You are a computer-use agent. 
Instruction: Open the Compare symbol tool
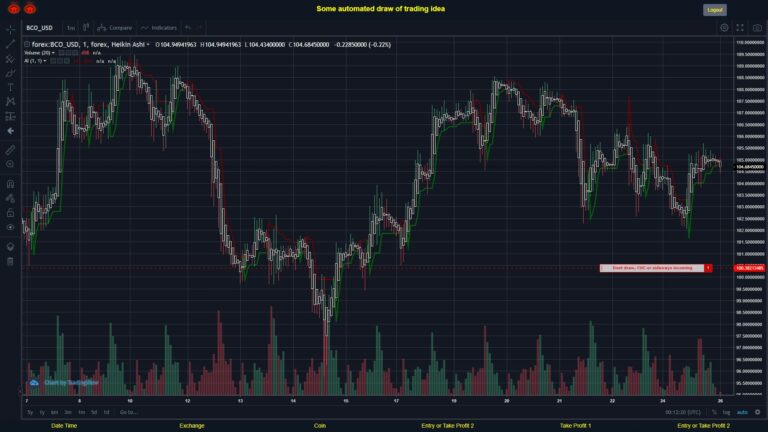(115, 28)
